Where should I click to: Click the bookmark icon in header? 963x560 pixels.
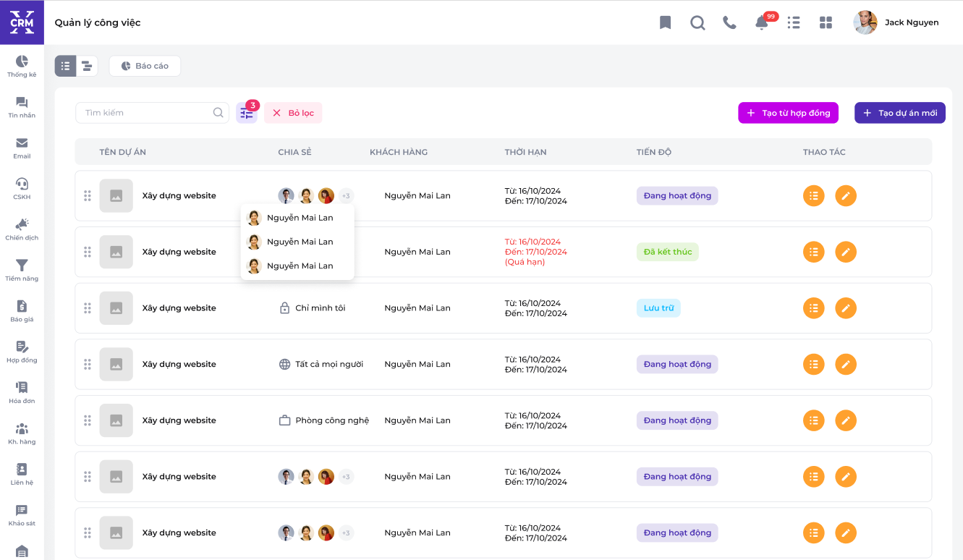(665, 22)
